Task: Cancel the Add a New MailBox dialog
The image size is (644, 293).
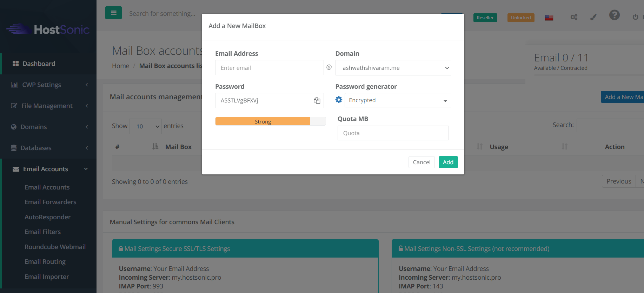Action: [x=421, y=162]
